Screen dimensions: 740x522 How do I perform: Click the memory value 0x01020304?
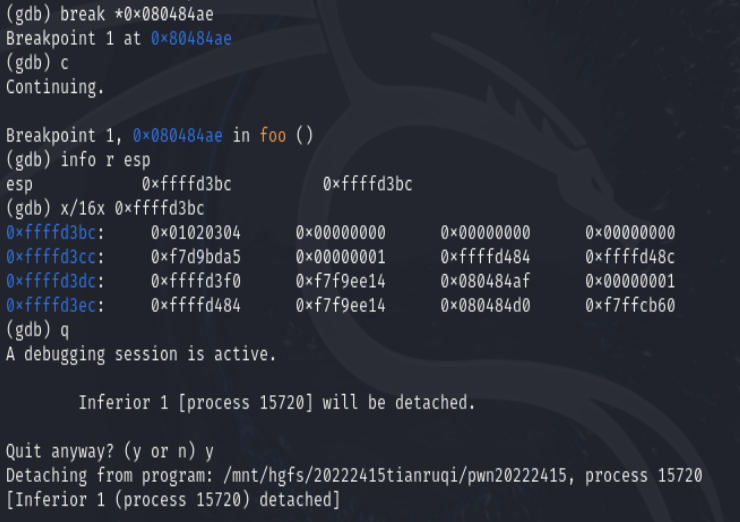pos(196,233)
